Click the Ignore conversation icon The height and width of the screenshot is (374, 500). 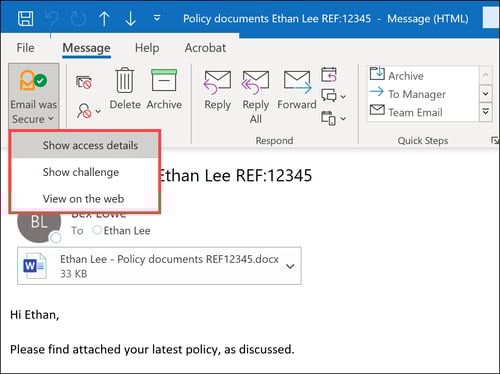coord(84,82)
